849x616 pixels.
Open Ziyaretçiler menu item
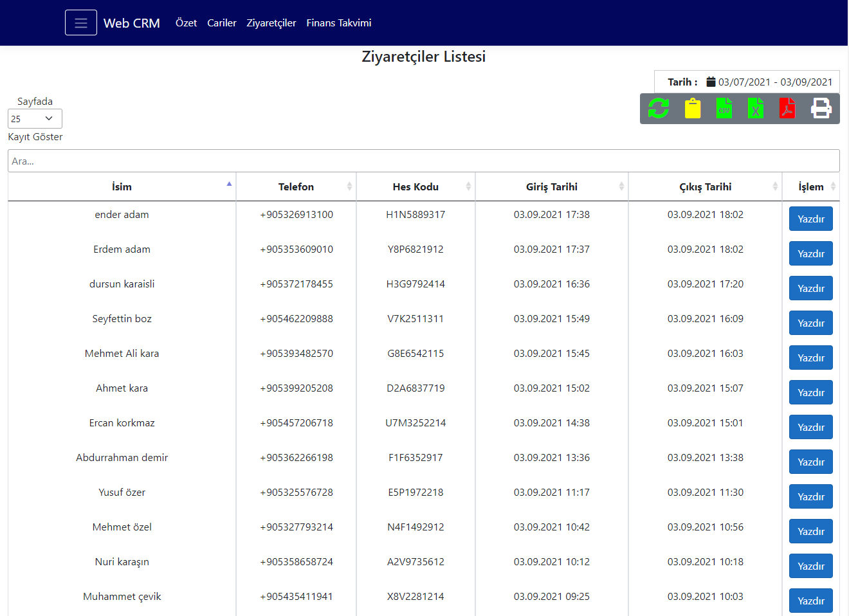(x=271, y=23)
